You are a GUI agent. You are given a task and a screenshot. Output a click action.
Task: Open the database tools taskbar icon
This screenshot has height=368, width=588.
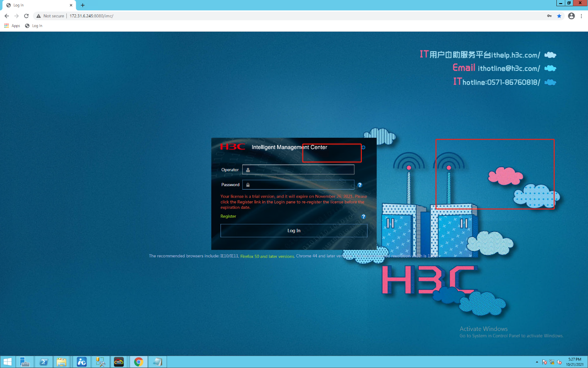click(x=100, y=362)
